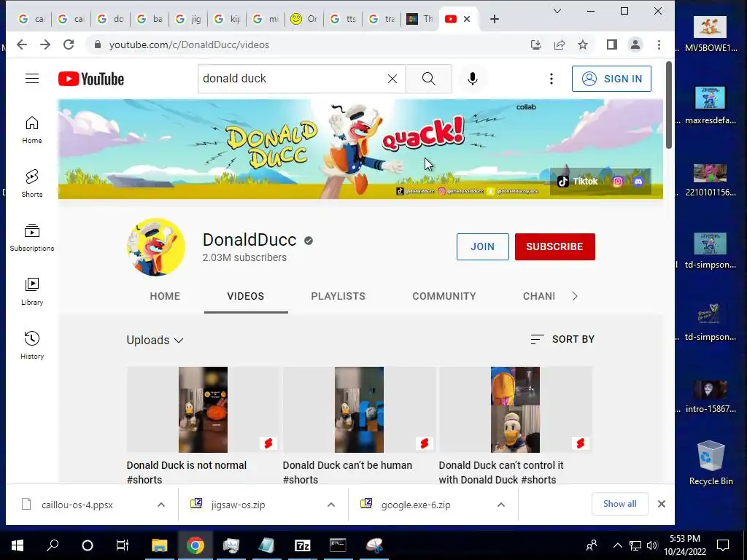Open caillou-os-4.ppsx download

pyautogui.click(x=77, y=505)
